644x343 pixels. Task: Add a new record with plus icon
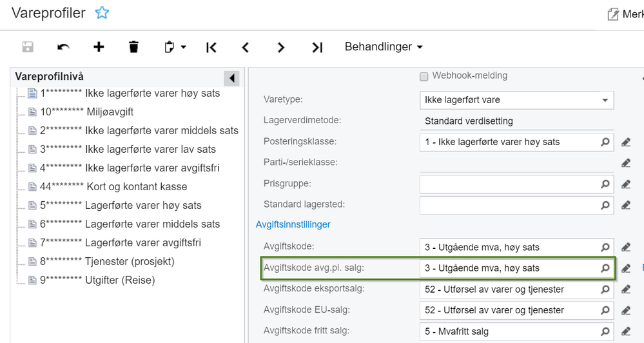[99, 47]
